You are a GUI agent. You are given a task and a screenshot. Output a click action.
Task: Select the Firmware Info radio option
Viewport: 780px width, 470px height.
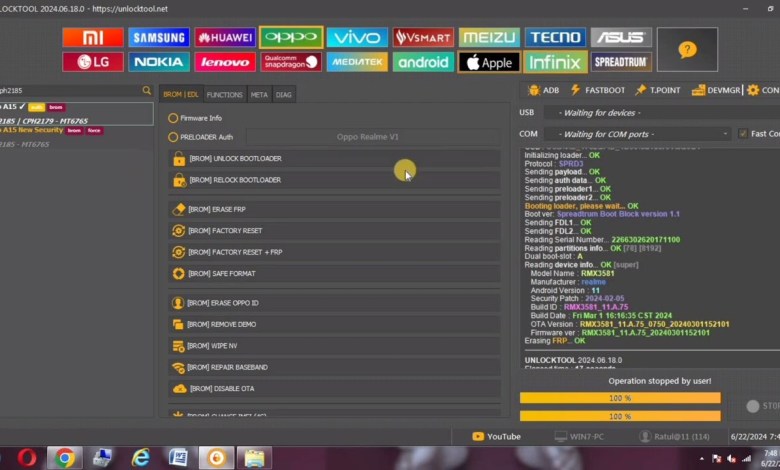click(174, 118)
